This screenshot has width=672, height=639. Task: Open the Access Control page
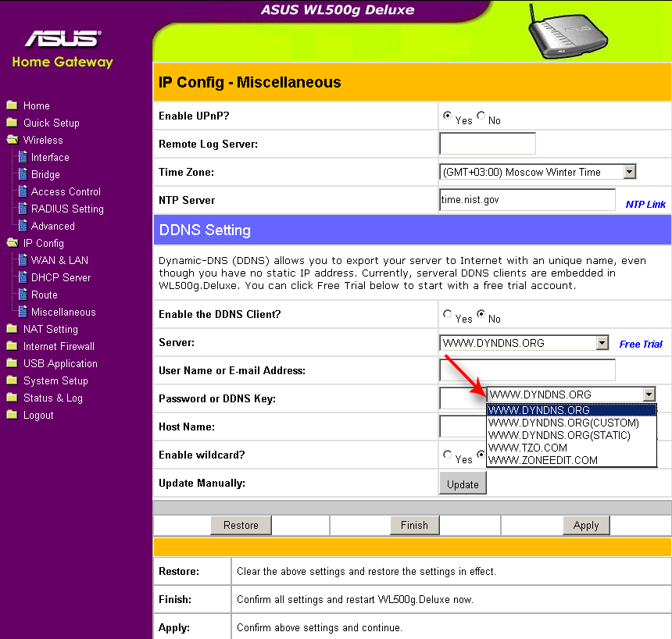pos(66,191)
